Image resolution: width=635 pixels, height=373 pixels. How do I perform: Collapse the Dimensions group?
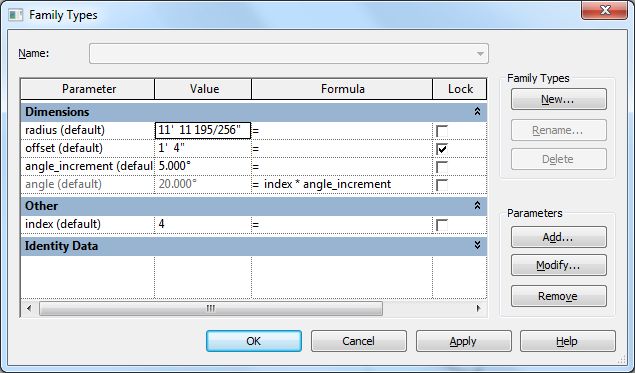click(477, 111)
